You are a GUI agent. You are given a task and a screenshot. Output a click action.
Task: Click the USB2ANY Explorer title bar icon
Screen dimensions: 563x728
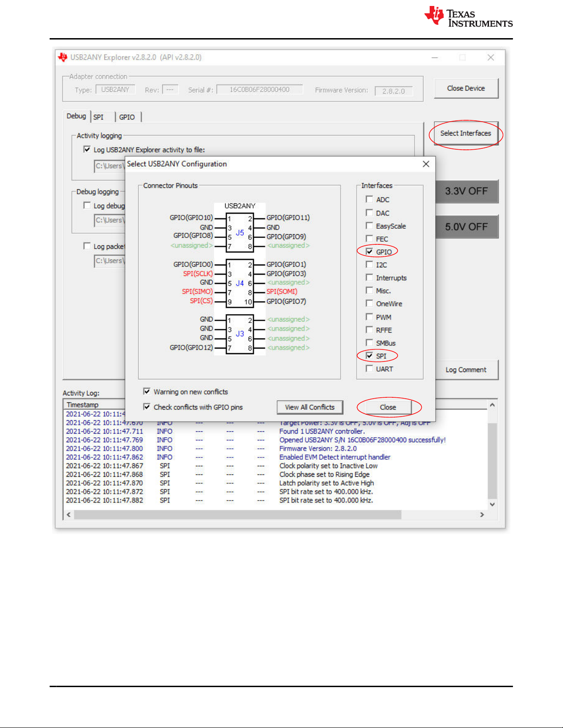(x=63, y=57)
